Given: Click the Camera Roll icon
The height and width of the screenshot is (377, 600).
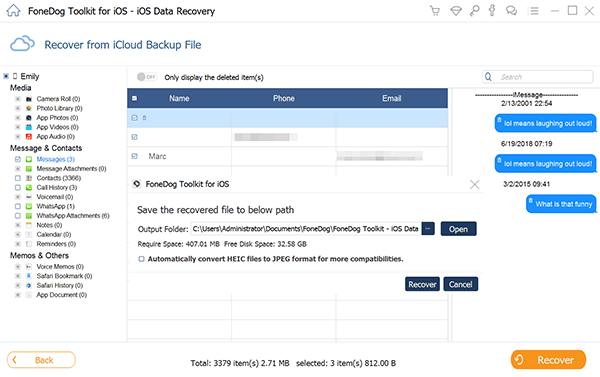Looking at the screenshot, I should click(29, 99).
